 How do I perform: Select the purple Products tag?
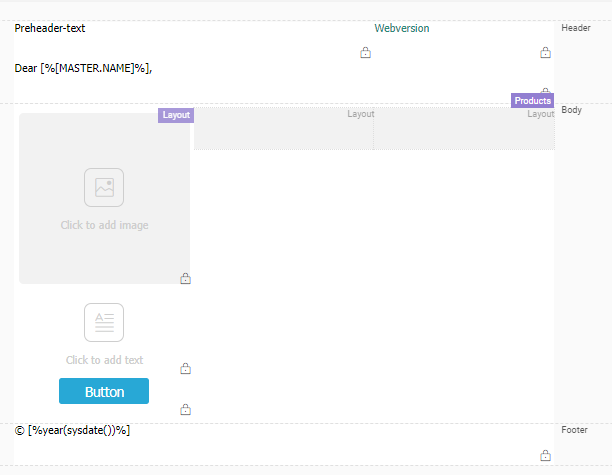coord(532,101)
